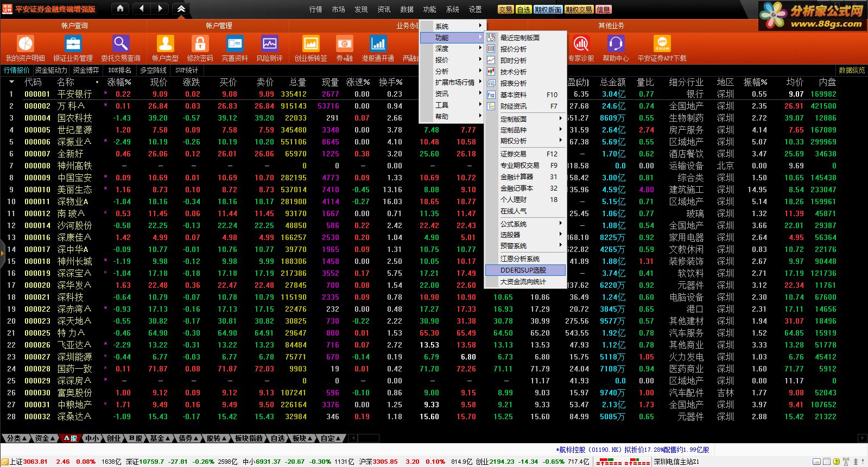
Task: Open 创业板转签 icon
Action: pyautogui.click(x=311, y=43)
